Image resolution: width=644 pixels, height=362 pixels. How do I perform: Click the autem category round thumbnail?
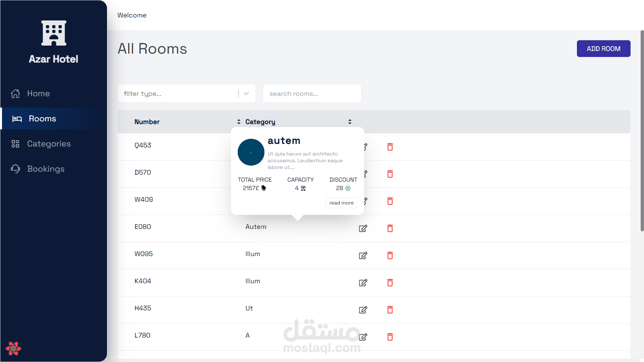[x=251, y=152]
